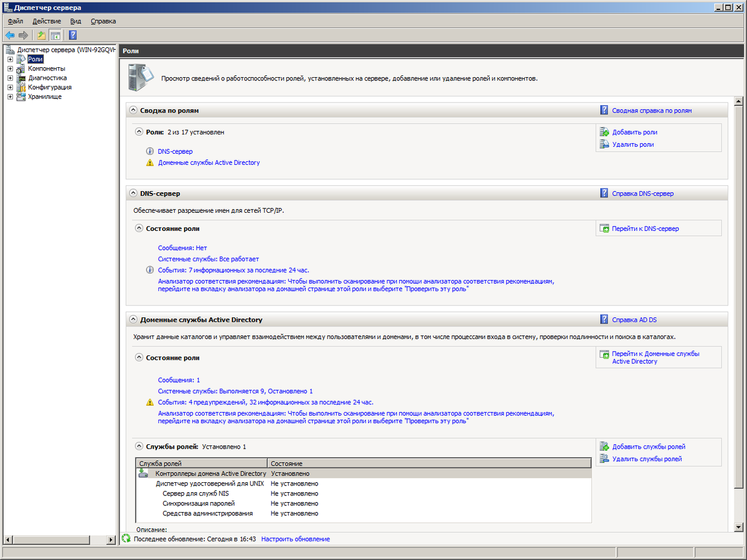Click the Хранилище tree node icon
The height and width of the screenshot is (560, 747).
click(x=22, y=96)
